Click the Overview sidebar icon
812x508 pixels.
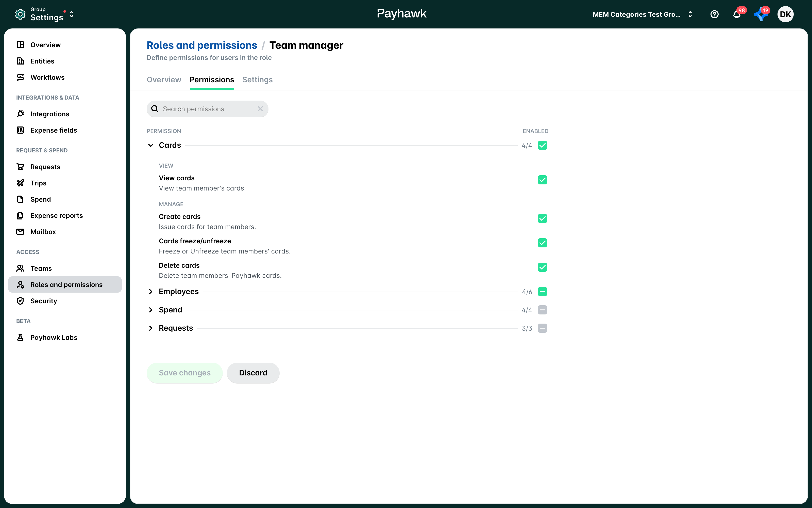click(x=20, y=45)
